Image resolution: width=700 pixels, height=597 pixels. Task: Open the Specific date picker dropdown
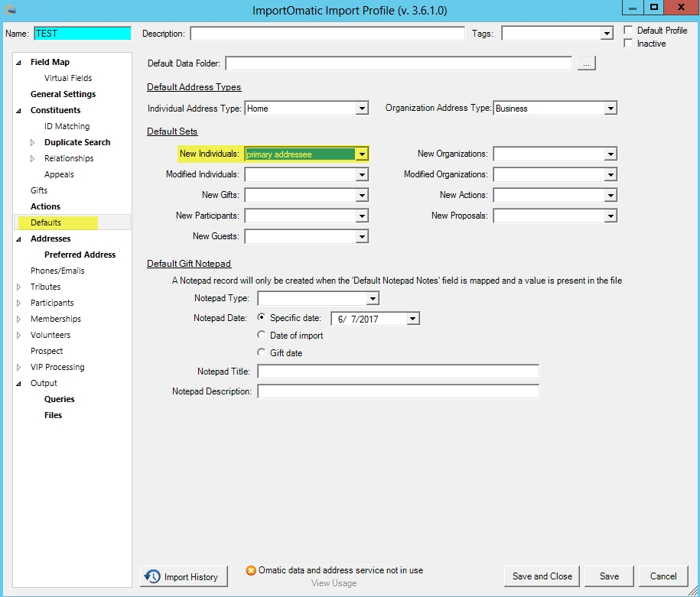tap(412, 318)
